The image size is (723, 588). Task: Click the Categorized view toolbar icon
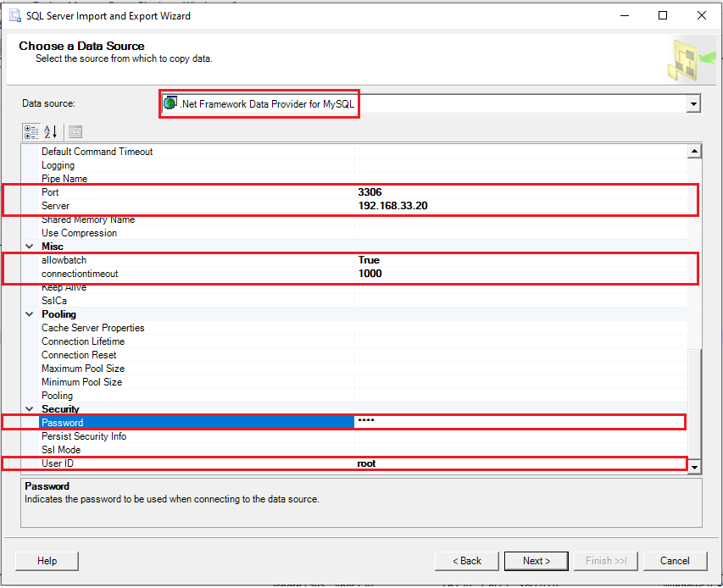pos(31,132)
